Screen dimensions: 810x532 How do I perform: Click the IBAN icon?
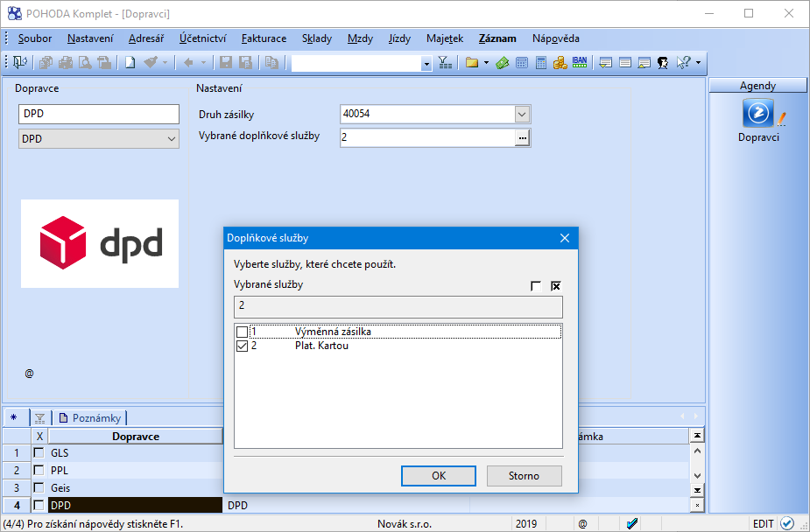pos(580,63)
